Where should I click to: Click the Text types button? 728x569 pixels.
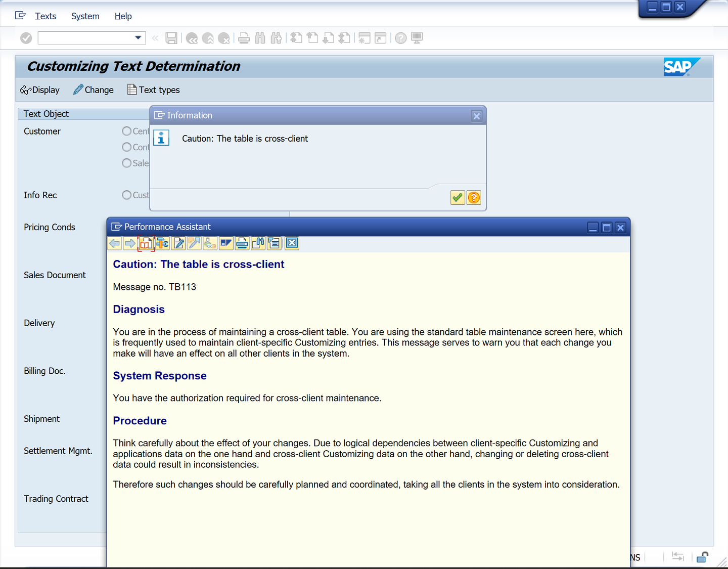click(154, 90)
